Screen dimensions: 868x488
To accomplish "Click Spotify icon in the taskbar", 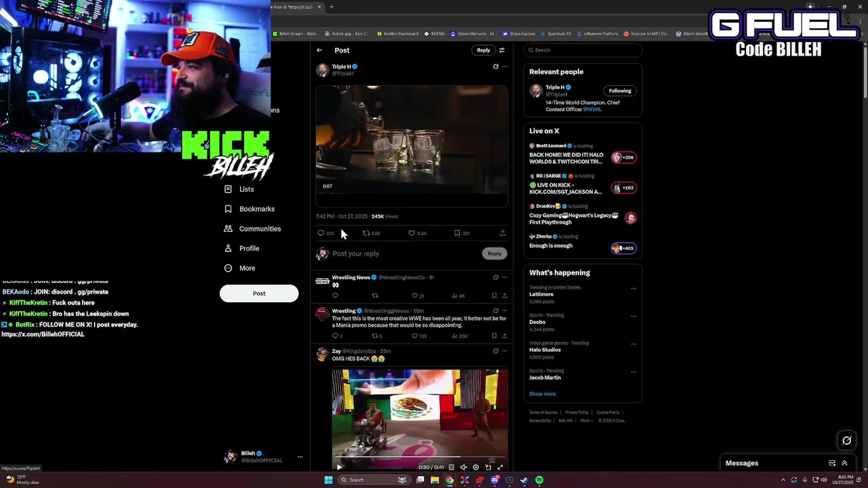I will click(539, 480).
